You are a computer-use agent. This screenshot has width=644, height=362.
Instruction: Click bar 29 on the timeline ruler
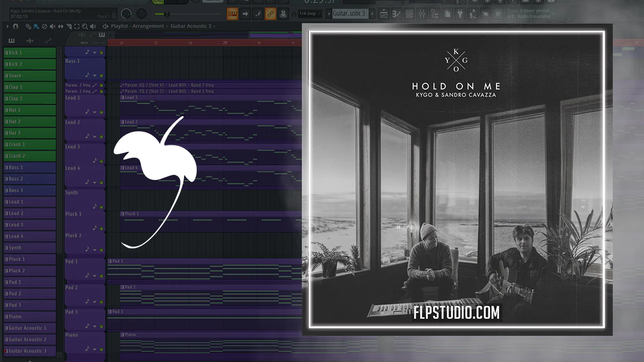click(x=225, y=43)
